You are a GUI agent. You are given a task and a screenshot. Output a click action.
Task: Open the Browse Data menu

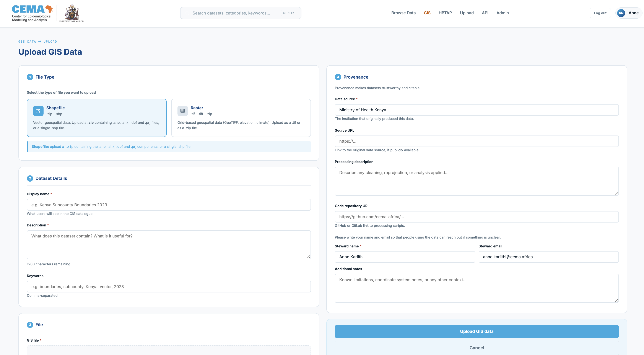point(403,13)
